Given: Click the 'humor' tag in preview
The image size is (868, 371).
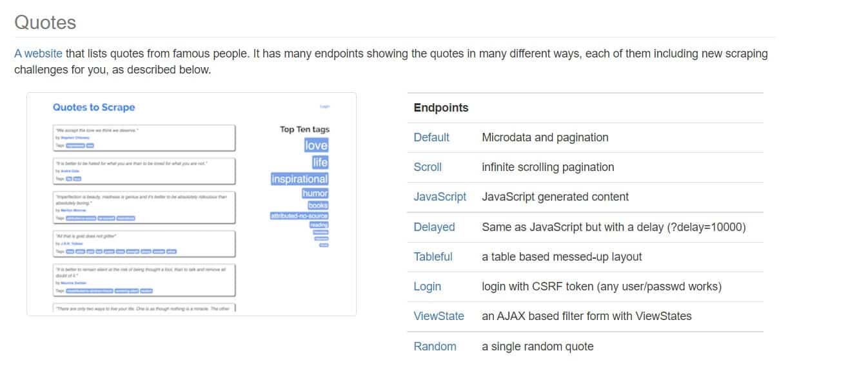Looking at the screenshot, I should [315, 194].
